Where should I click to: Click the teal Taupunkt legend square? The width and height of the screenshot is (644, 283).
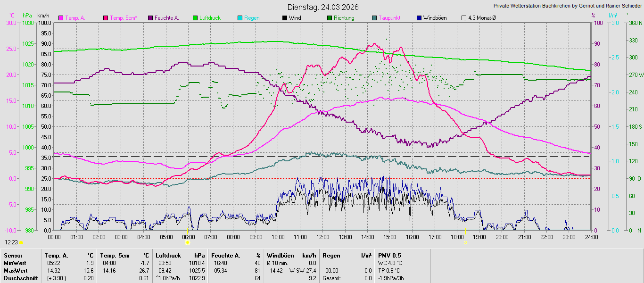point(374,18)
